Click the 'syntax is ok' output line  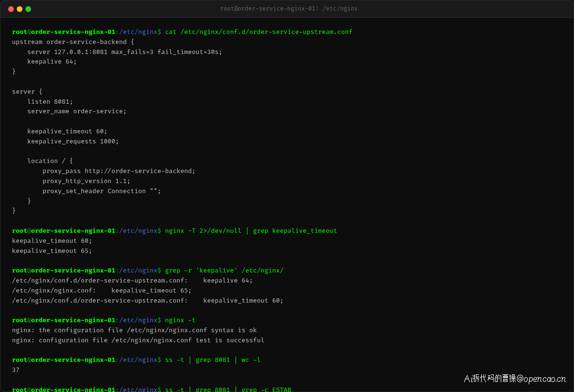coord(134,330)
